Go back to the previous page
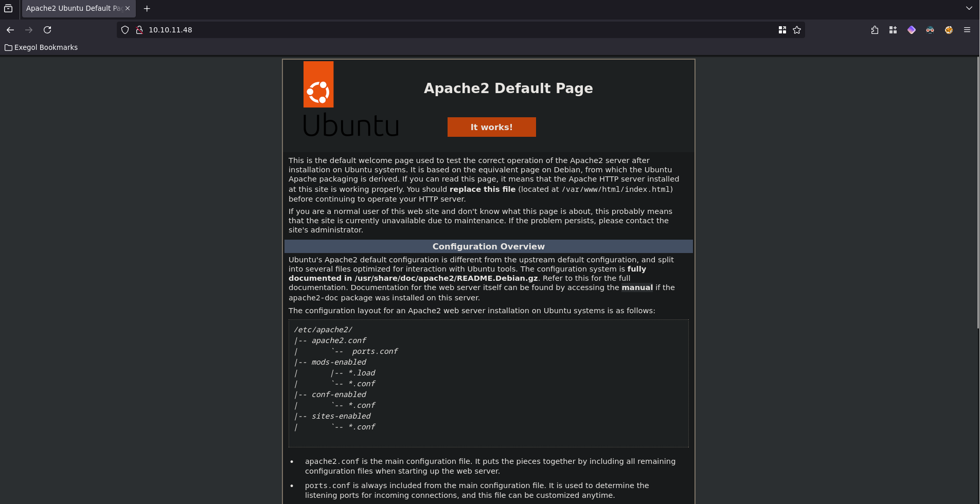 [x=10, y=30]
